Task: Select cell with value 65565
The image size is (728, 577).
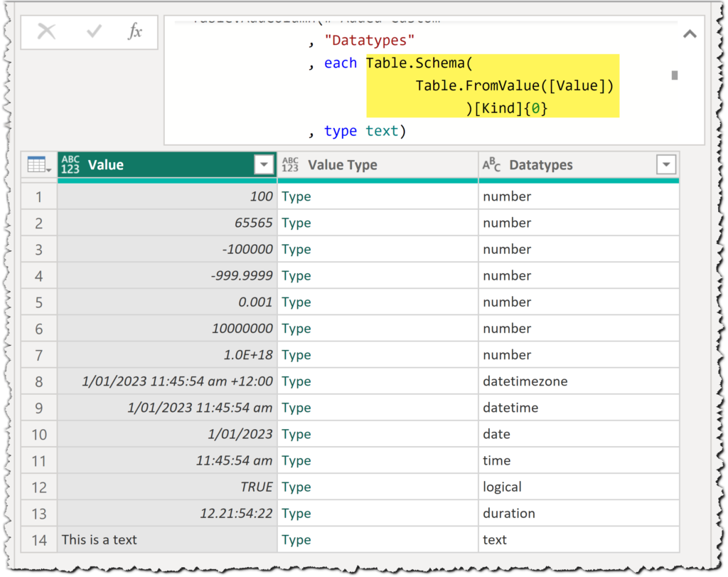Action: click(x=167, y=223)
